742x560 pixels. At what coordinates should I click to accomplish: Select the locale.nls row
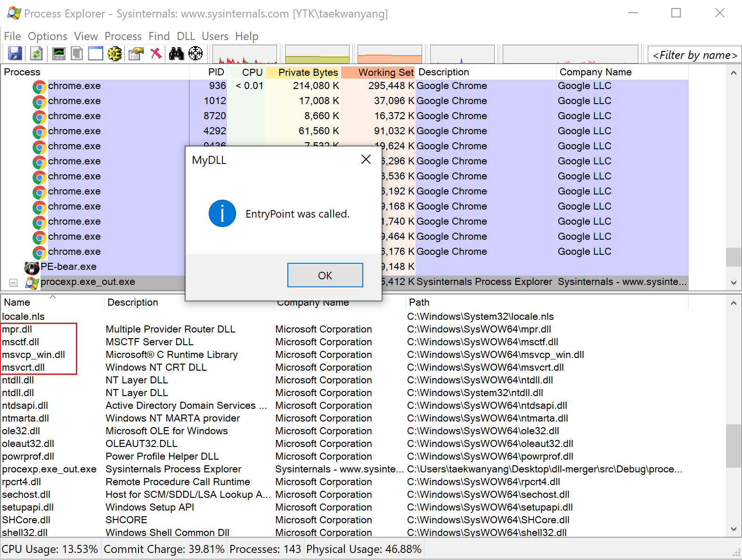tap(344, 317)
